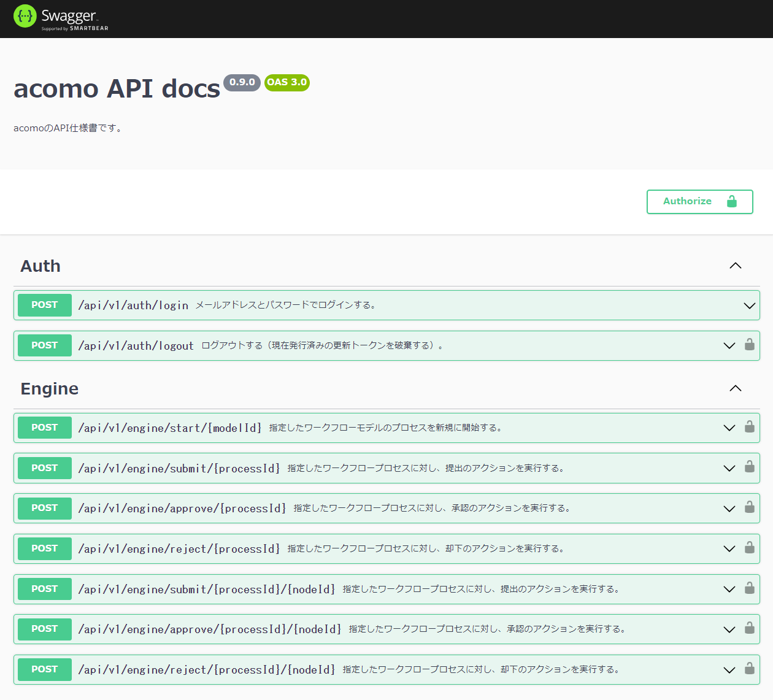Click lock icon for engine/approve/{processId} row
Image resolution: width=773 pixels, height=700 pixels.
(749, 507)
